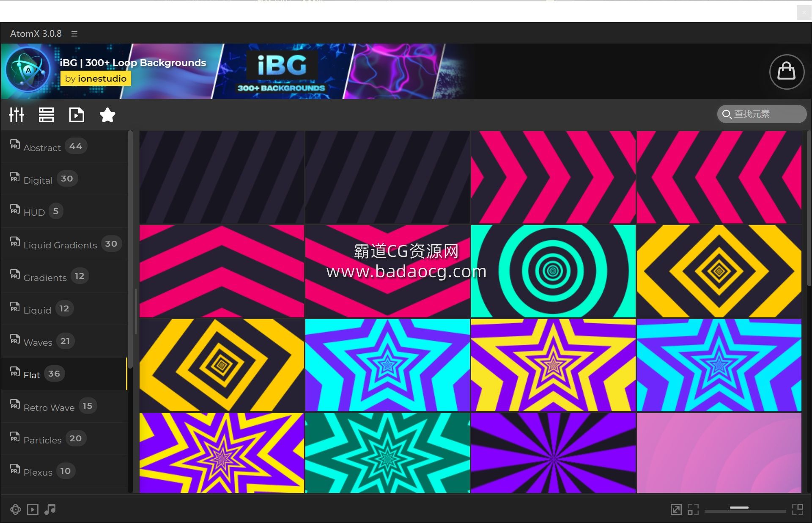Click the Gradients category icon
This screenshot has width=812, height=523.
(x=15, y=274)
